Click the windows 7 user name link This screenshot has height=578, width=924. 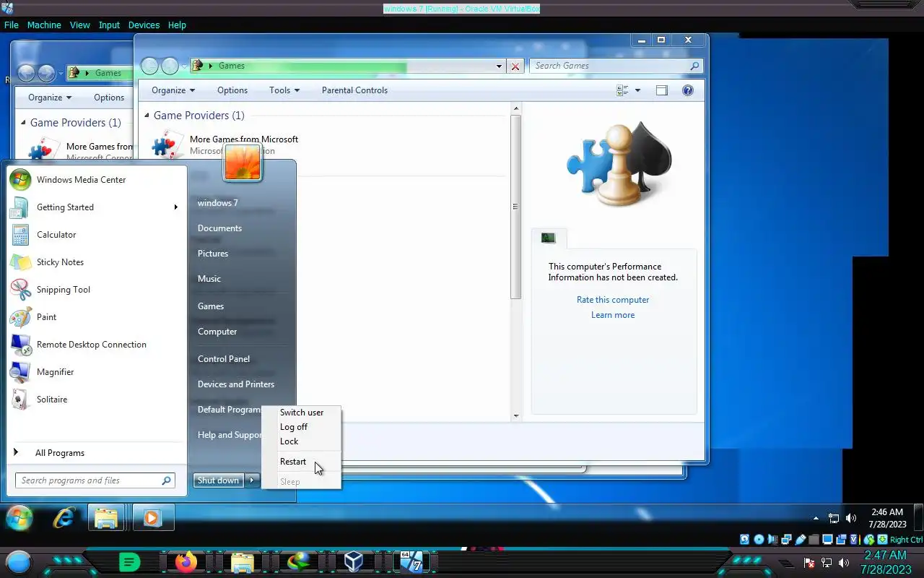pos(218,203)
